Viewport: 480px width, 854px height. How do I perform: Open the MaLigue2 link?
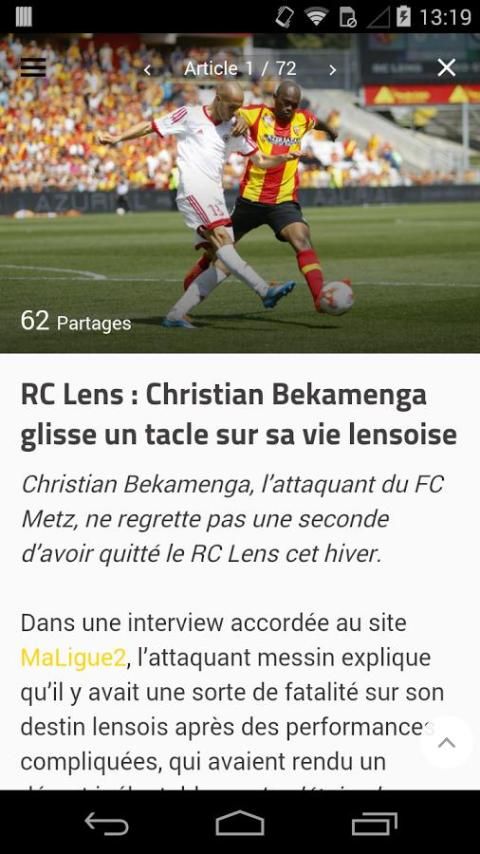pyautogui.click(x=74, y=658)
